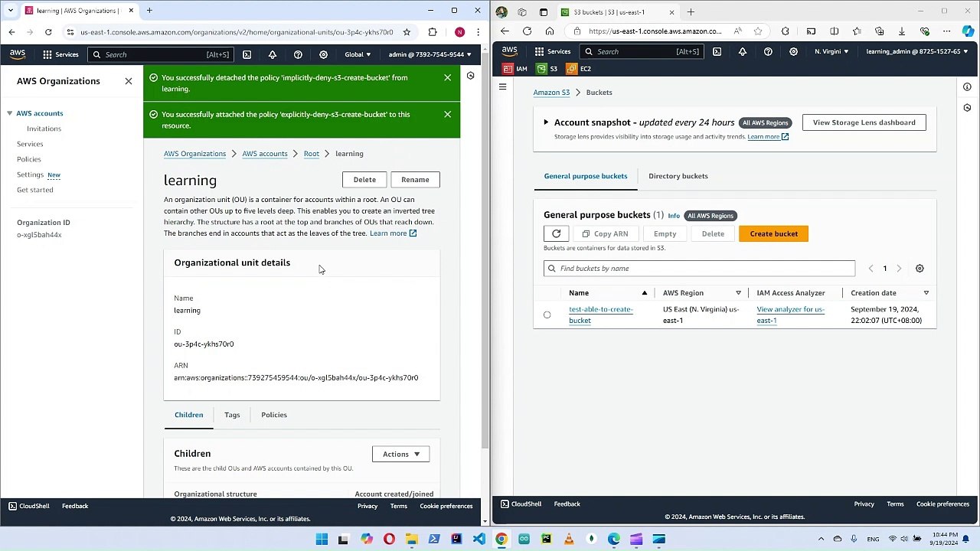
Task: Rename the learning organizational unit
Action: [x=415, y=180]
